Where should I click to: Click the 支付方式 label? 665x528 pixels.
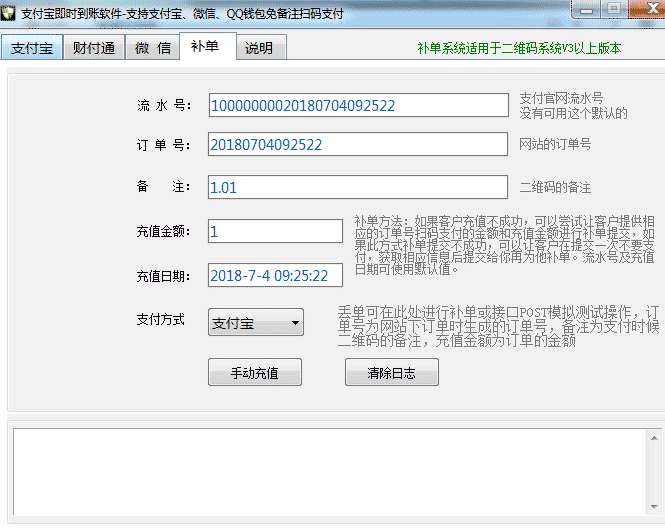click(161, 319)
